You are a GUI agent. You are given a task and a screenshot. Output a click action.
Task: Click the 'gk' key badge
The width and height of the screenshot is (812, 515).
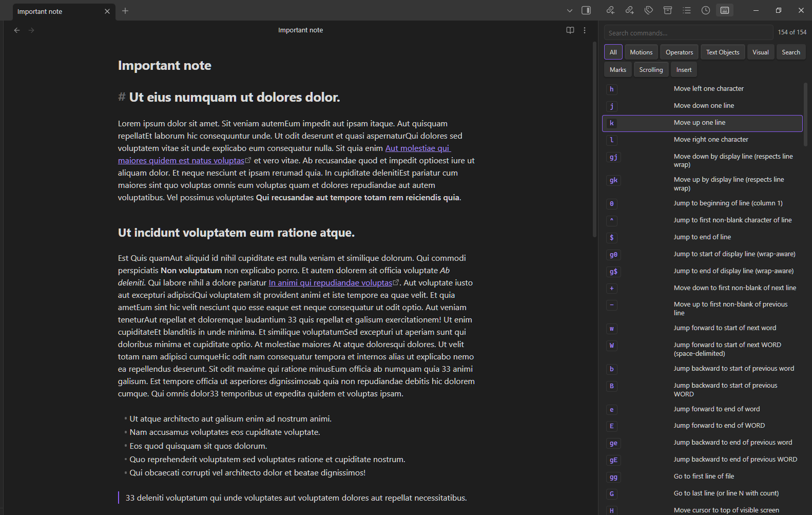click(613, 180)
